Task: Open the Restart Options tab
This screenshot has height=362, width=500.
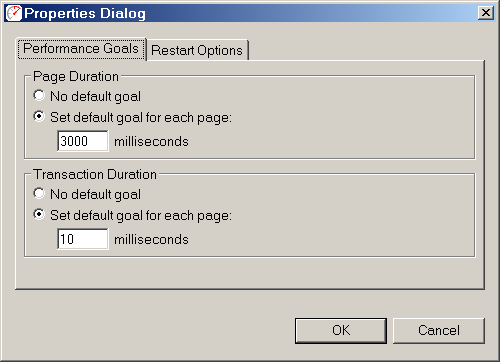Action: pyautogui.click(x=197, y=50)
